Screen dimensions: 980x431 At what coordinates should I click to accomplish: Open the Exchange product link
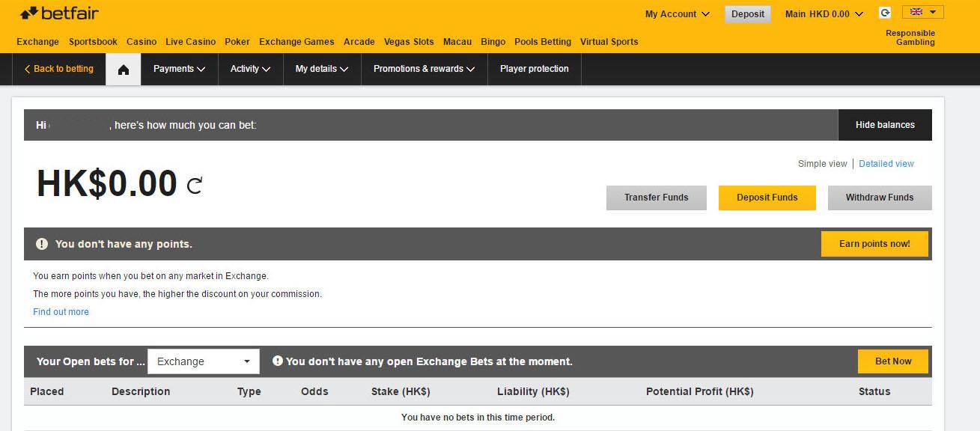(x=37, y=42)
